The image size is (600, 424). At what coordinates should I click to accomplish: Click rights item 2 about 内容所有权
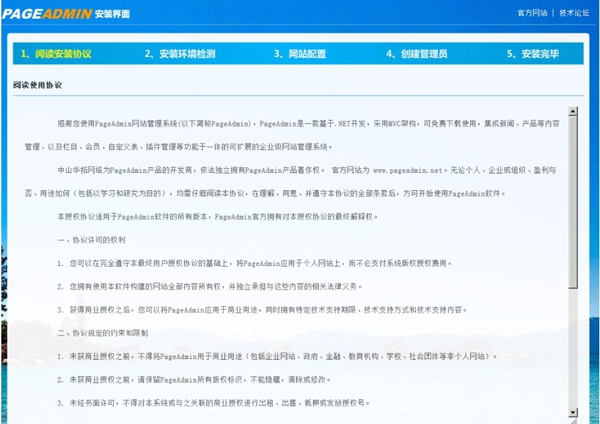(x=209, y=286)
